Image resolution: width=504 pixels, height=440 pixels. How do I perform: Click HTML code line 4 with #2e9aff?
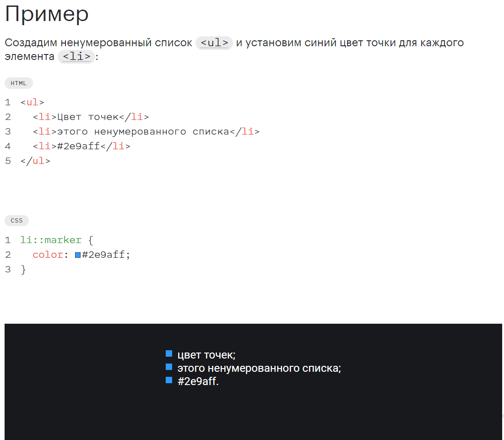pyautogui.click(x=81, y=146)
